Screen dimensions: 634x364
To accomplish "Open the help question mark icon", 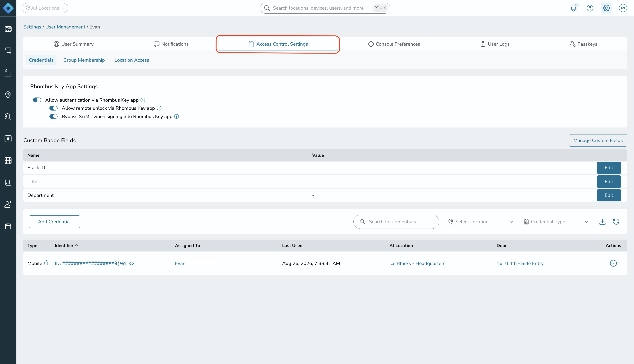I will 590,8.
